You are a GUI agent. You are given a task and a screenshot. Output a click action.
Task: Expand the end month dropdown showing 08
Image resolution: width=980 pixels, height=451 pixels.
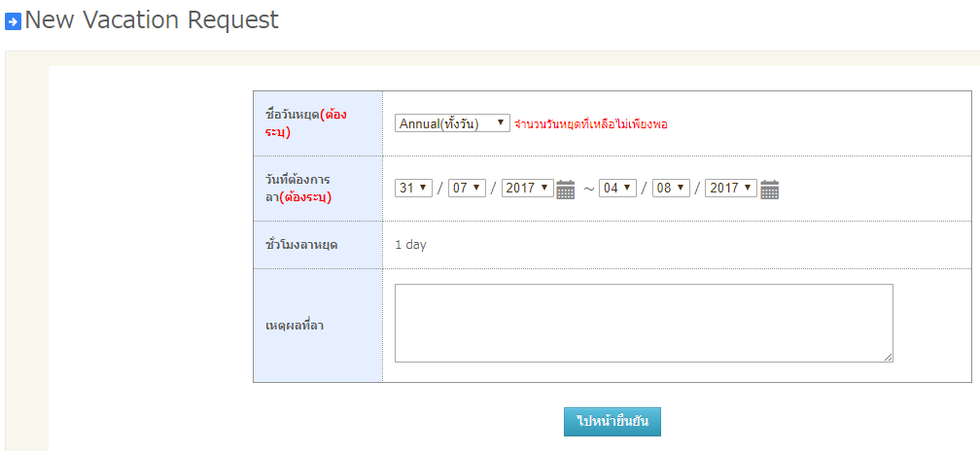pos(671,188)
